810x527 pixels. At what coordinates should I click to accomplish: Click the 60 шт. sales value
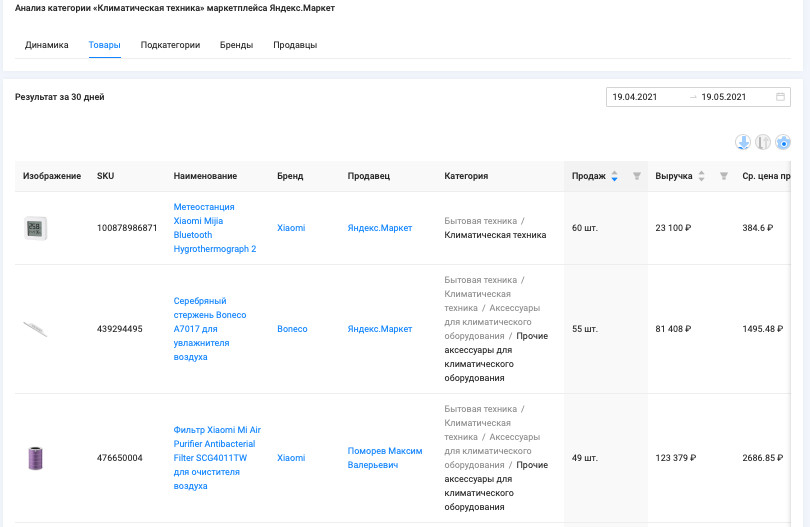[585, 228]
